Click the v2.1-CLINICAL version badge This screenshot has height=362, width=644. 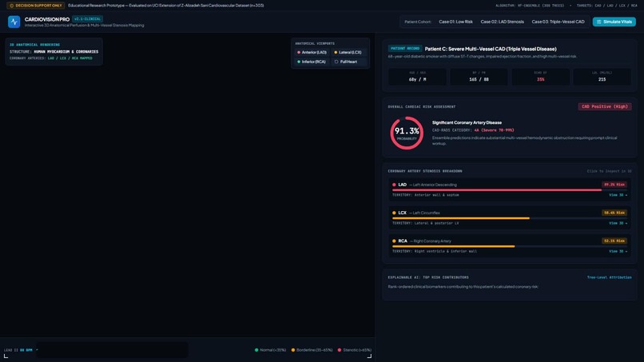point(87,19)
